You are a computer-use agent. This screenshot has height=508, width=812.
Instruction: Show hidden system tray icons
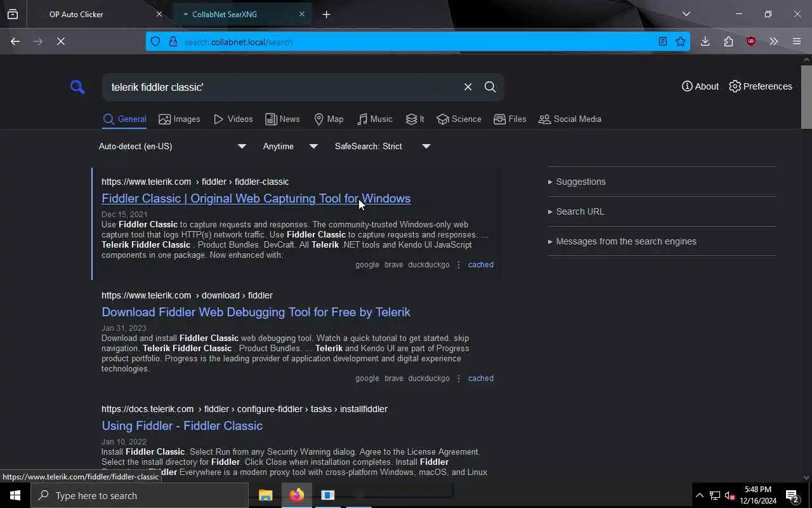click(x=699, y=495)
